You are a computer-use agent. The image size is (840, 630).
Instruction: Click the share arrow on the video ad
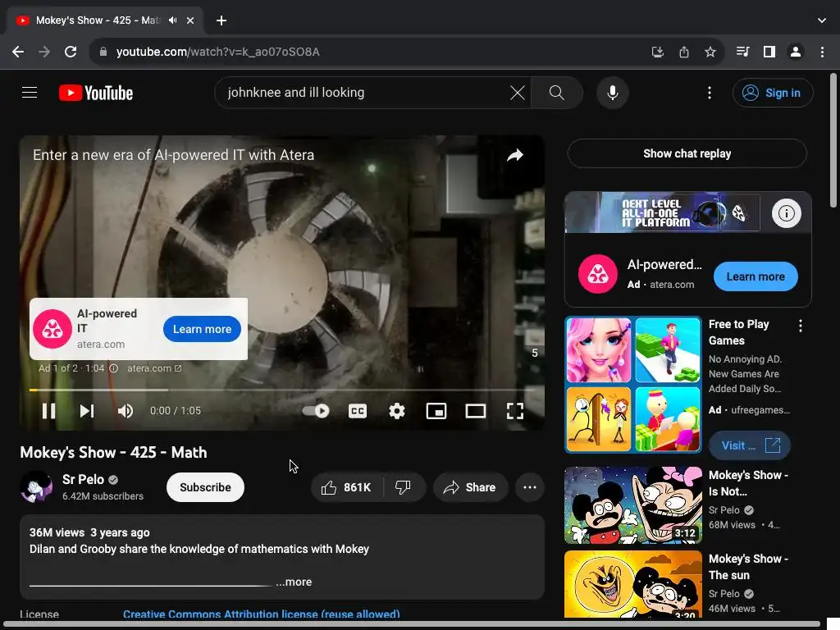click(x=515, y=155)
